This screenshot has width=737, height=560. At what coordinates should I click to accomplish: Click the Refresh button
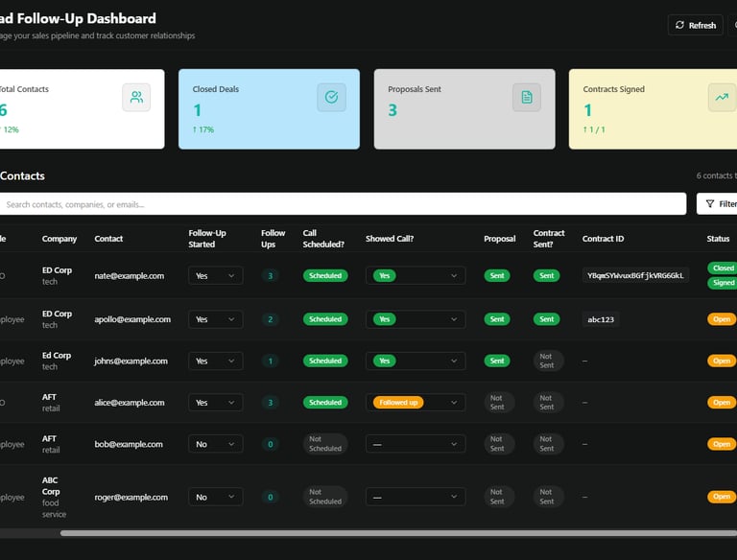click(695, 25)
